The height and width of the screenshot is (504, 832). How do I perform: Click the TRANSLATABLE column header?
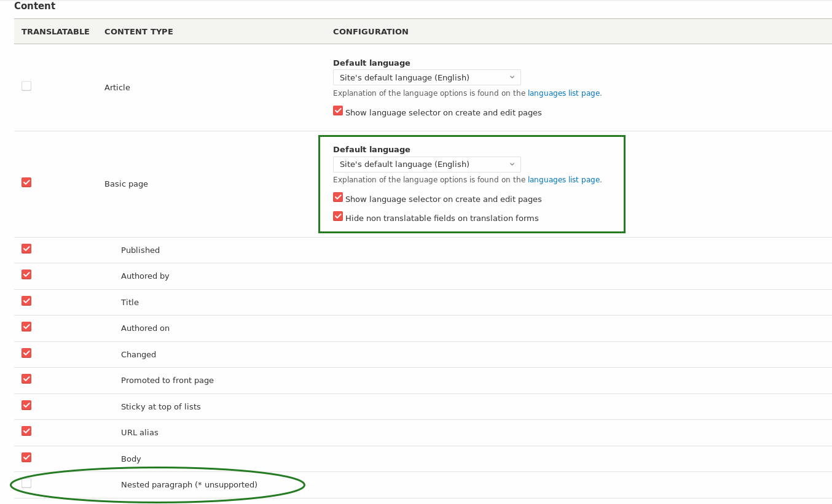(55, 31)
